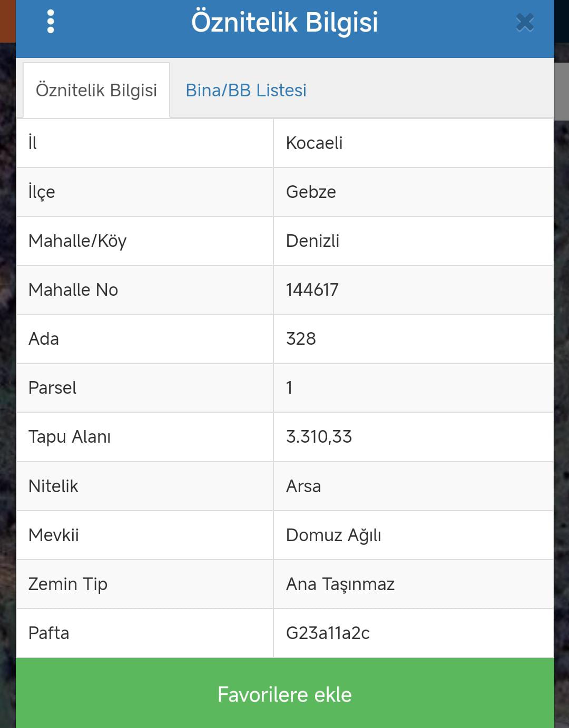Click the Gebze district value
This screenshot has width=569, height=728.
tap(311, 192)
